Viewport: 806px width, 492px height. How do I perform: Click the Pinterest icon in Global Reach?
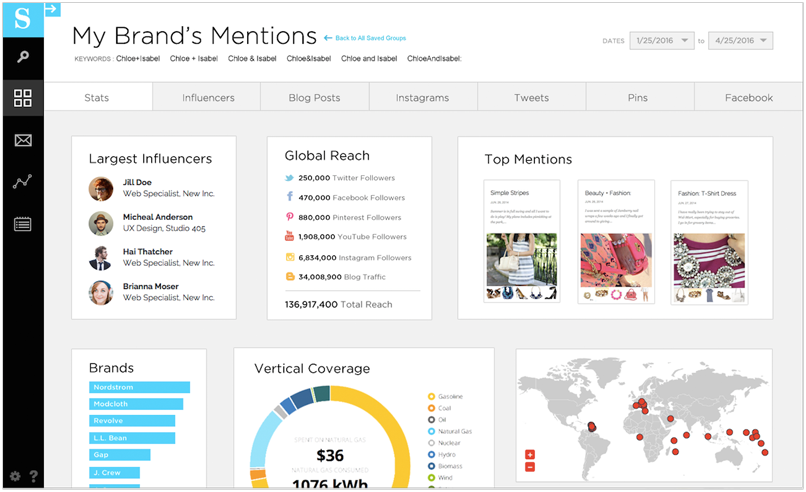(290, 217)
